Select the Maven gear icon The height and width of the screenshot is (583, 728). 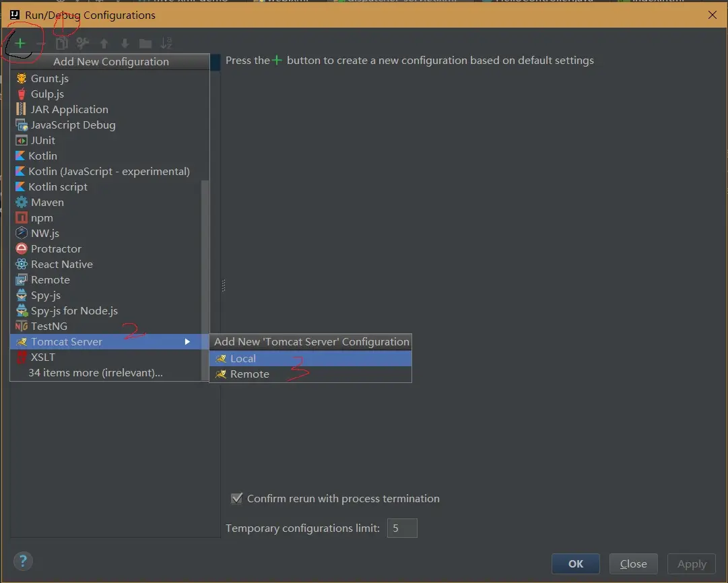point(22,203)
